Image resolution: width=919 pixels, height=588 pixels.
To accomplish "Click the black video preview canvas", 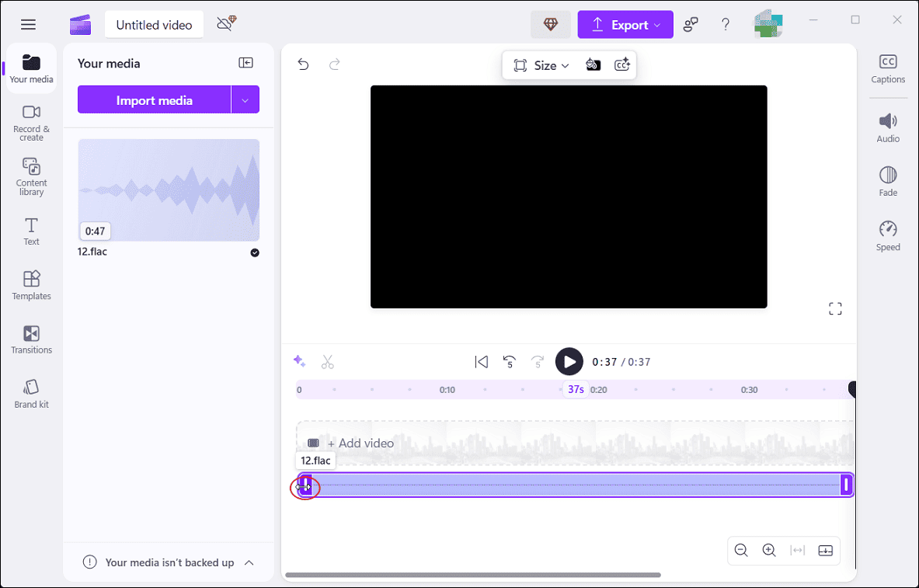I will tap(569, 197).
